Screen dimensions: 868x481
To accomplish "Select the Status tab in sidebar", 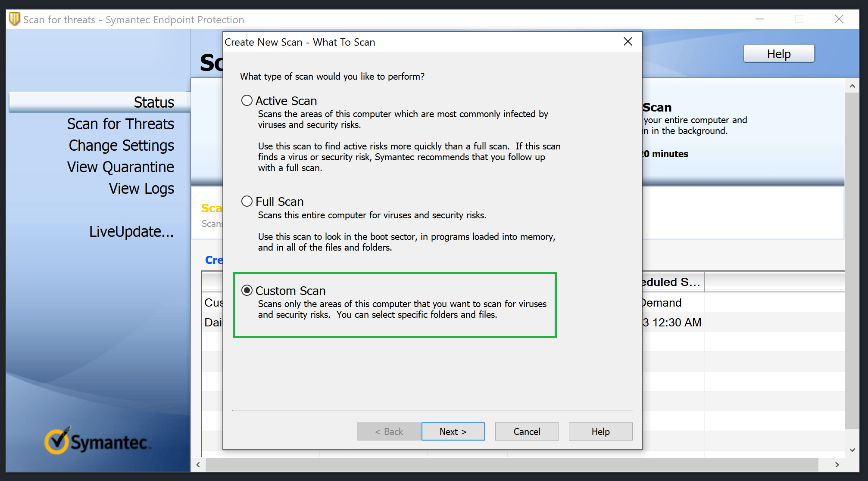I will point(153,102).
